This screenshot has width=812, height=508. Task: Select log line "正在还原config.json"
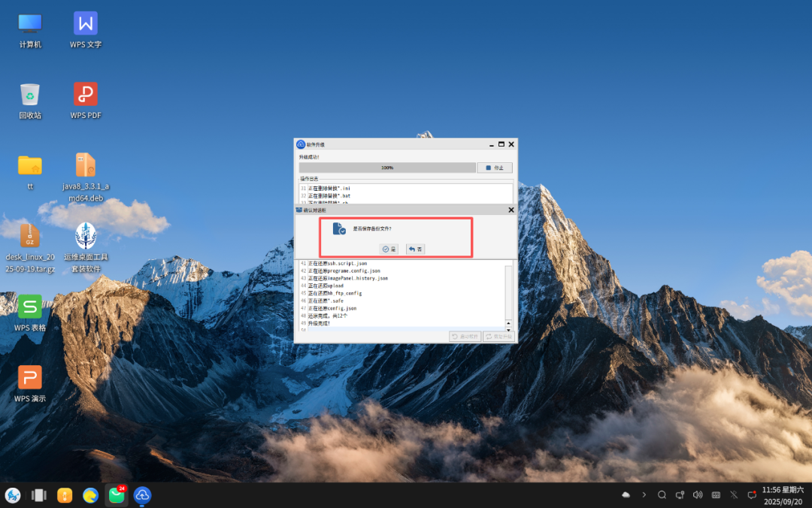332,308
